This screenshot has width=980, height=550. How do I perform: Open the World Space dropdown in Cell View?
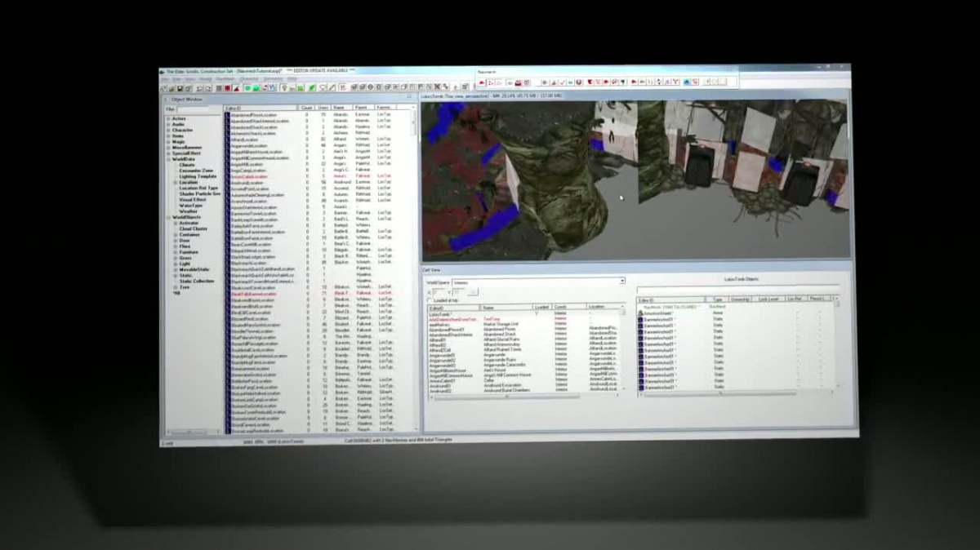tap(621, 282)
